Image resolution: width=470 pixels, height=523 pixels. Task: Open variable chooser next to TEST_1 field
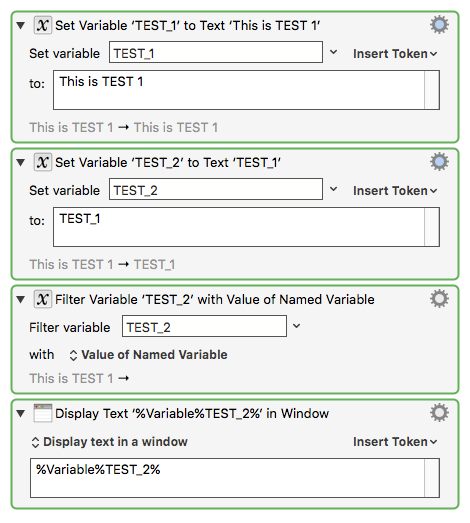click(333, 52)
